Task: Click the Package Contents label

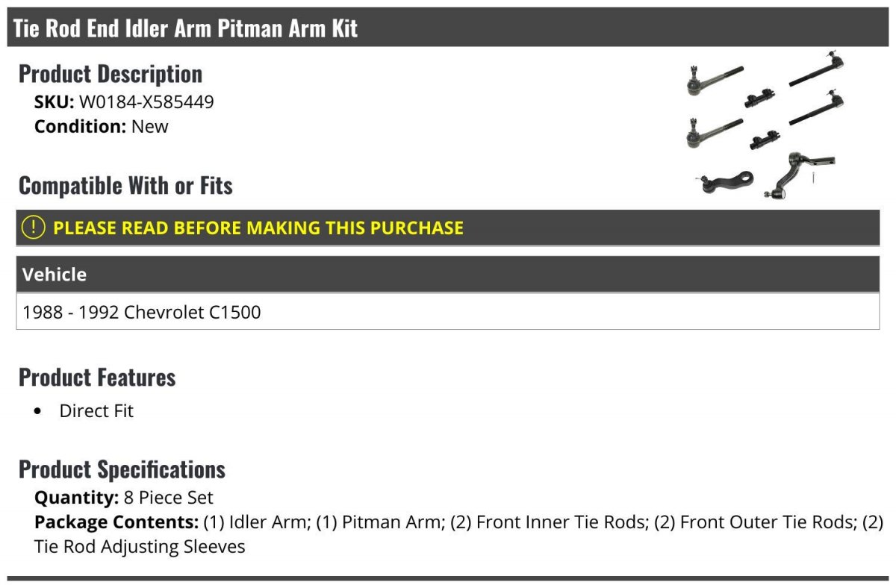Action: 116,522
